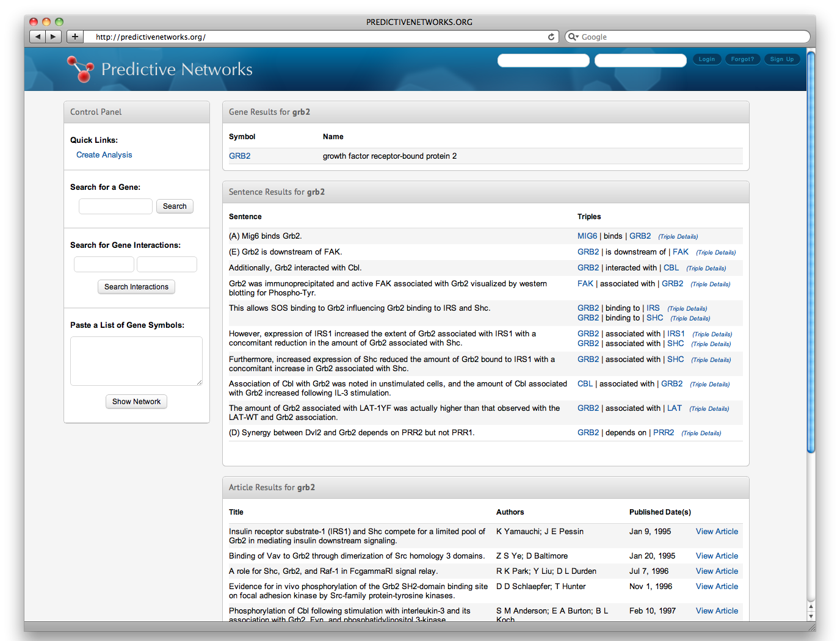The height and width of the screenshot is (641, 840).
Task: Click the scrollbar down arrow
Action: [811, 617]
